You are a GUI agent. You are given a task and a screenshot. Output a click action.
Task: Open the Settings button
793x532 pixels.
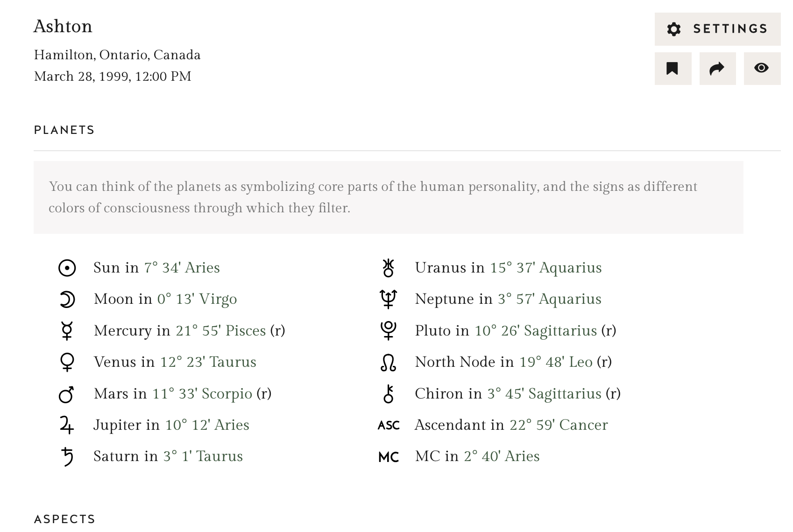(717, 29)
